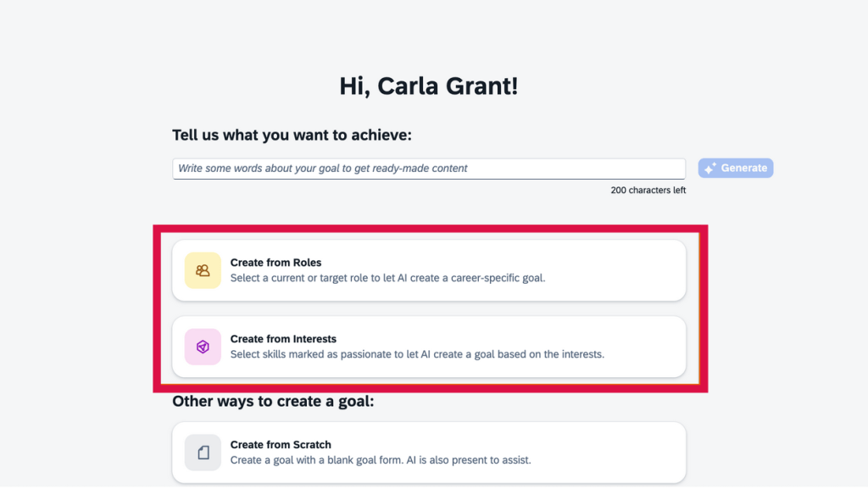This screenshot has height=489, width=868.
Task: Click 'Other ways to create a goal' heading
Action: click(x=273, y=401)
